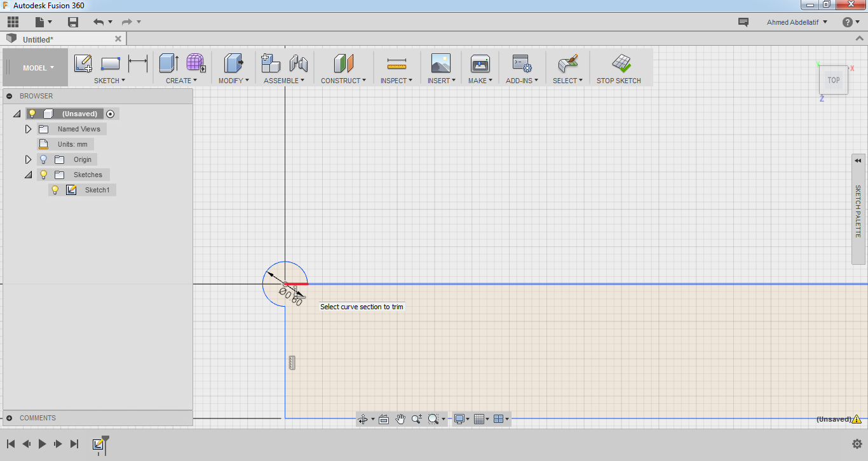
Task: Click the Look At icon in navigation bar
Action: (383, 419)
